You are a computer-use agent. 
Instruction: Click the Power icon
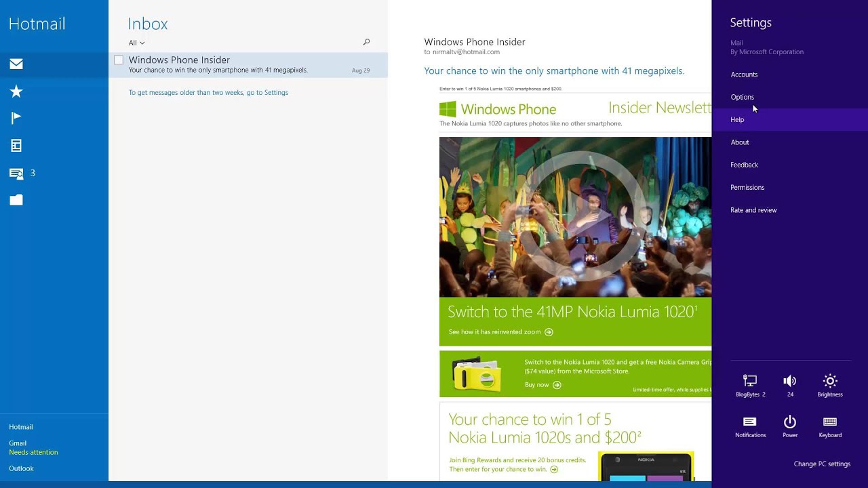790,422
